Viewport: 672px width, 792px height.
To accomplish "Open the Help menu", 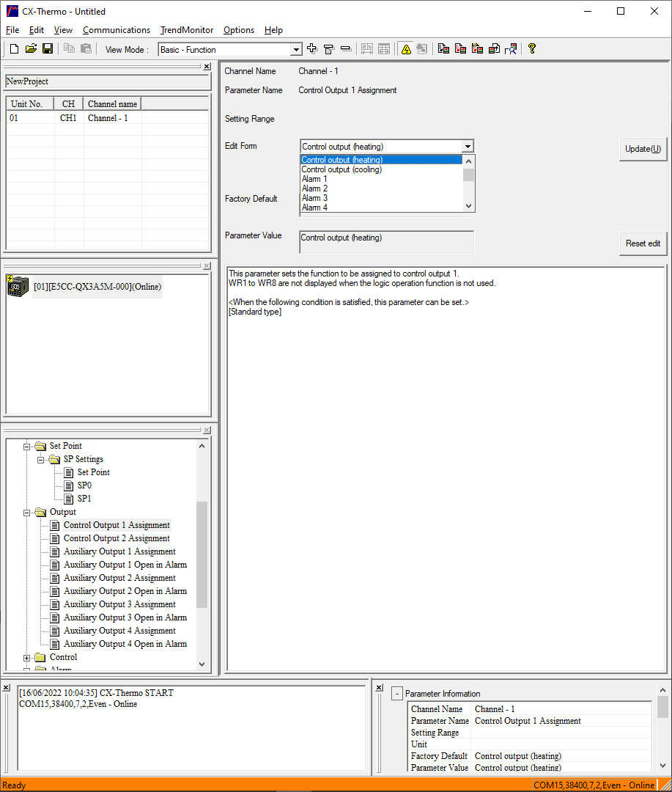I will [273, 30].
